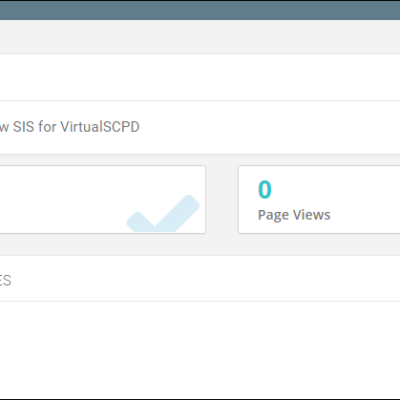Screen dimensions: 400x400
Task: Click the divider line under ES heading
Action: pos(200,301)
